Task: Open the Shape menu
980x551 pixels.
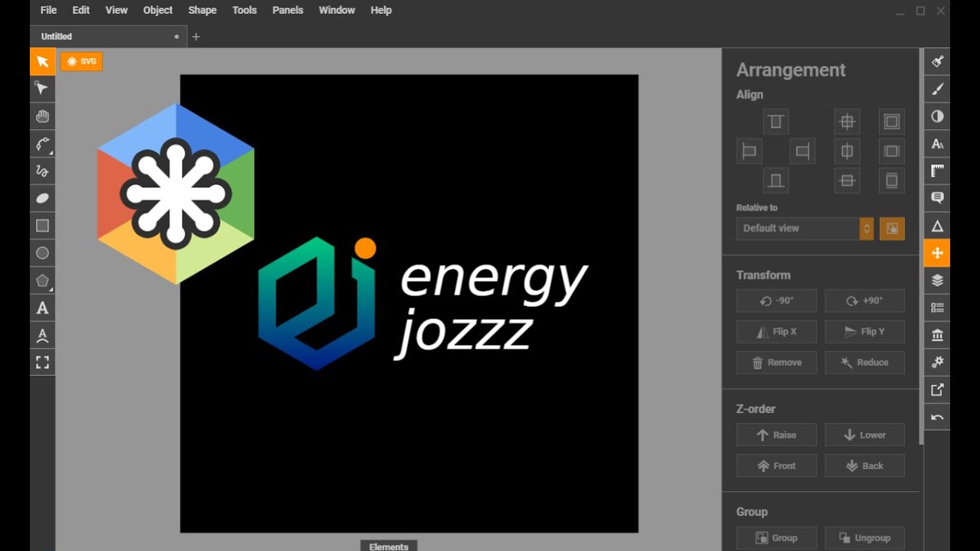Action: (202, 10)
